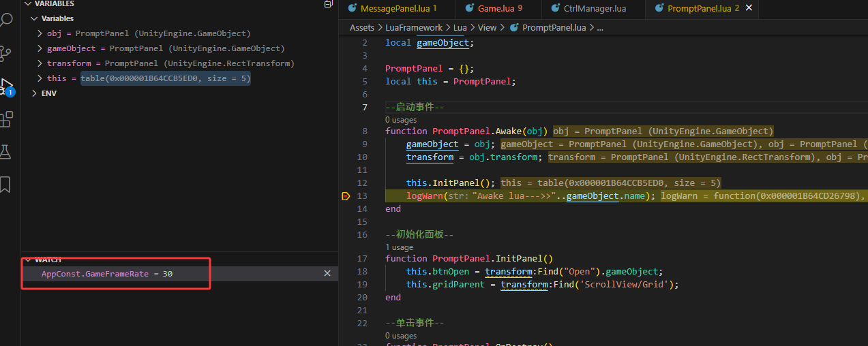The image size is (868, 346).
Task: Open the Extensions view
Action: tap(5, 120)
